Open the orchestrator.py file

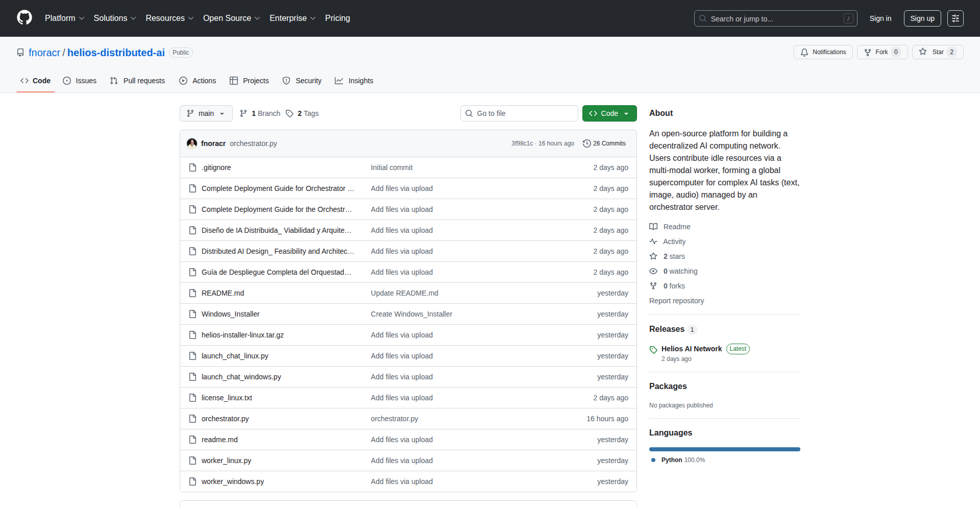[x=225, y=419]
